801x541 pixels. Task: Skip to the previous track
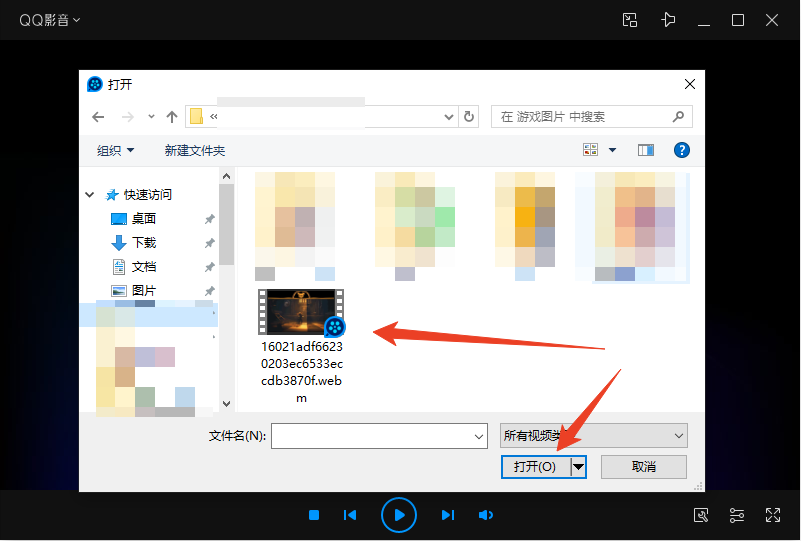point(350,515)
